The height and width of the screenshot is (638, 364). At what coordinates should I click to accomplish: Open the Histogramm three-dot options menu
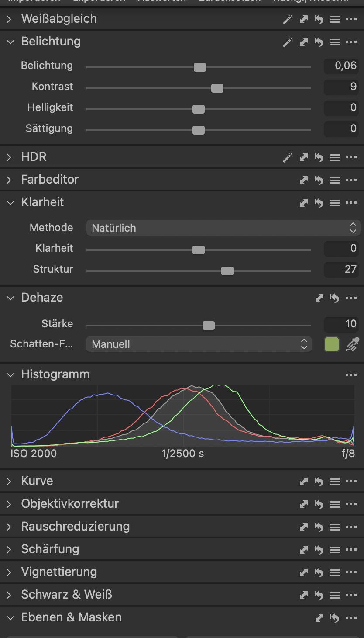pyautogui.click(x=351, y=375)
